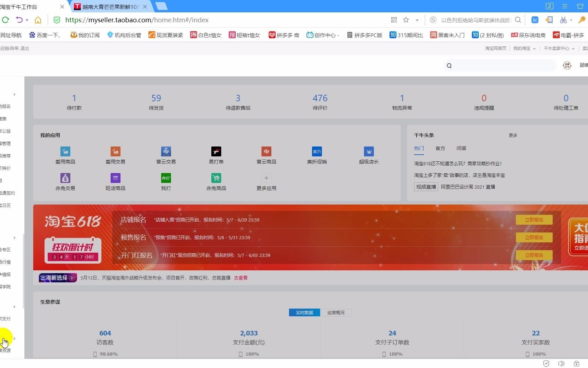Switch to the 热门 headlines tab
Viewport: 588px width, 368px height.
coord(419,148)
